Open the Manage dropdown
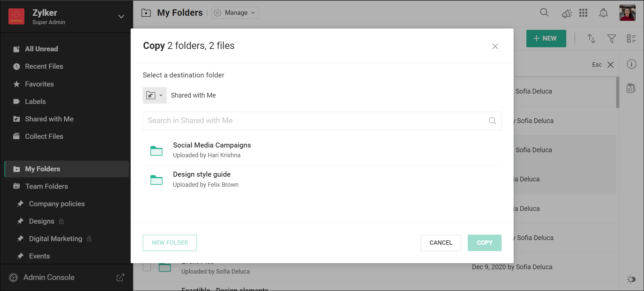 coord(235,13)
